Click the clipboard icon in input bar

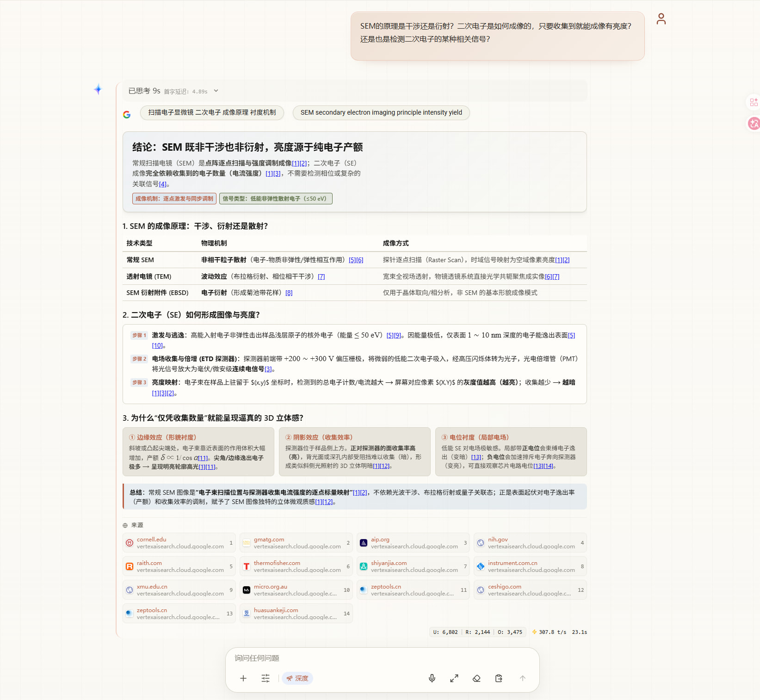pyautogui.click(x=499, y=678)
